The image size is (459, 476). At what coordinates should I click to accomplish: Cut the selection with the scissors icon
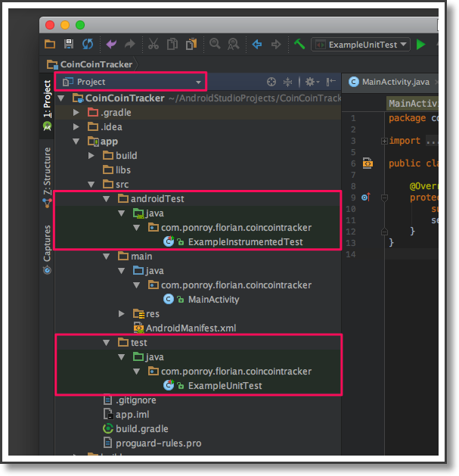pos(154,45)
